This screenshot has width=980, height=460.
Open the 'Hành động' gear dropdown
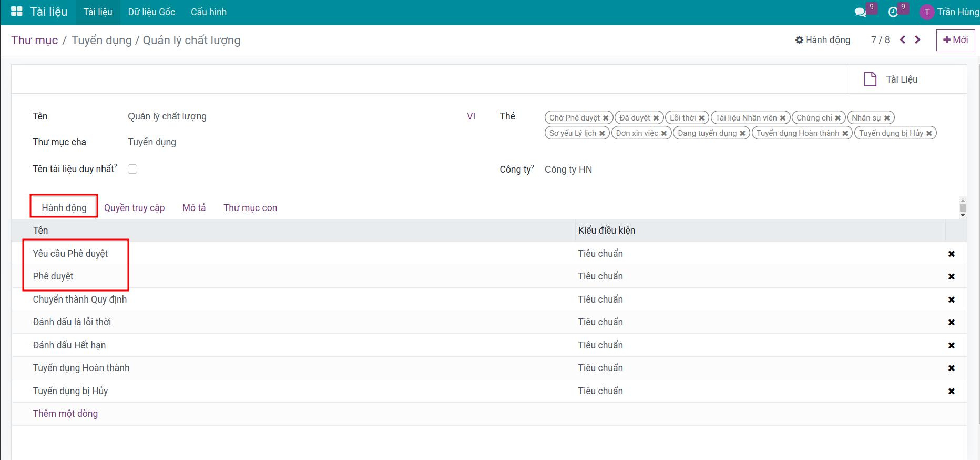pos(823,40)
